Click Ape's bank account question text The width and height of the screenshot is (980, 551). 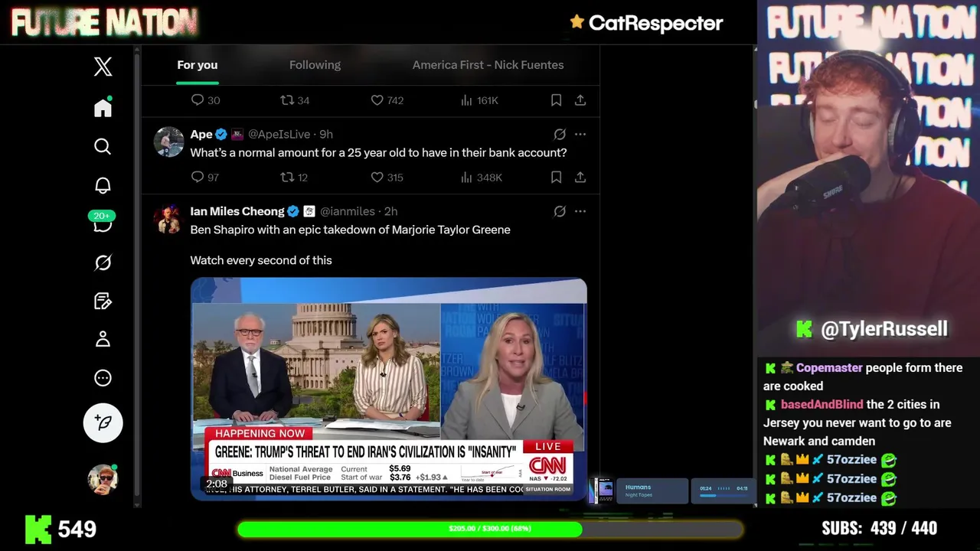click(378, 153)
